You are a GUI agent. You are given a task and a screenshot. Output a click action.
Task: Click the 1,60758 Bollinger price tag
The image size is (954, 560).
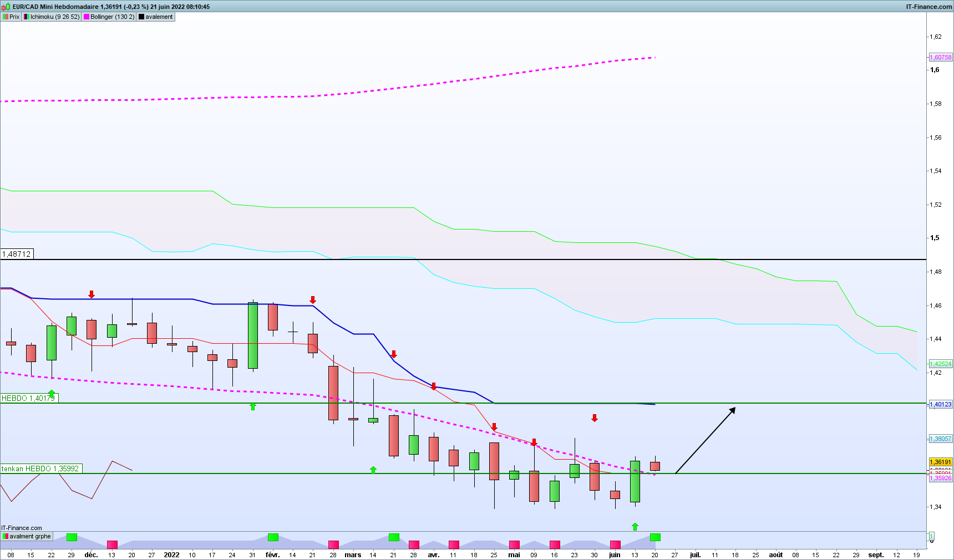tap(941, 57)
